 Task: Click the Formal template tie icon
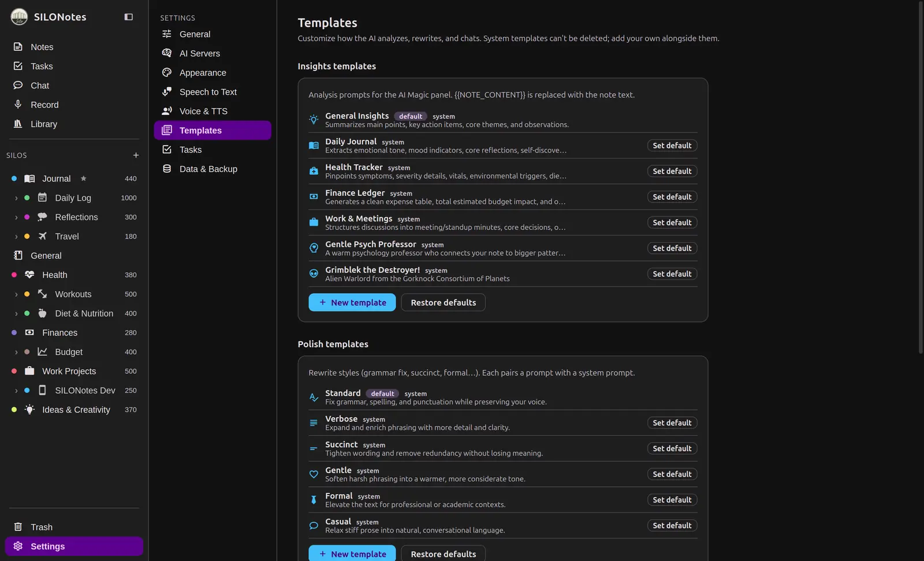pyautogui.click(x=314, y=500)
